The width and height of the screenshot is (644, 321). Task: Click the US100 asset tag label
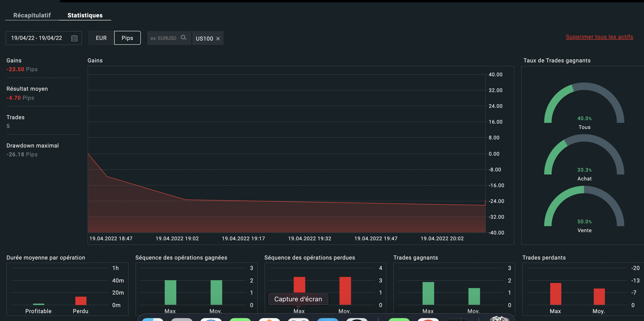pyautogui.click(x=204, y=39)
